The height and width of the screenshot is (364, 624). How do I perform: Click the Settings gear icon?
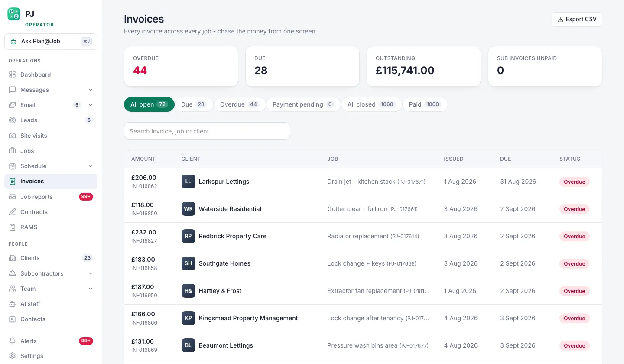coord(12,356)
